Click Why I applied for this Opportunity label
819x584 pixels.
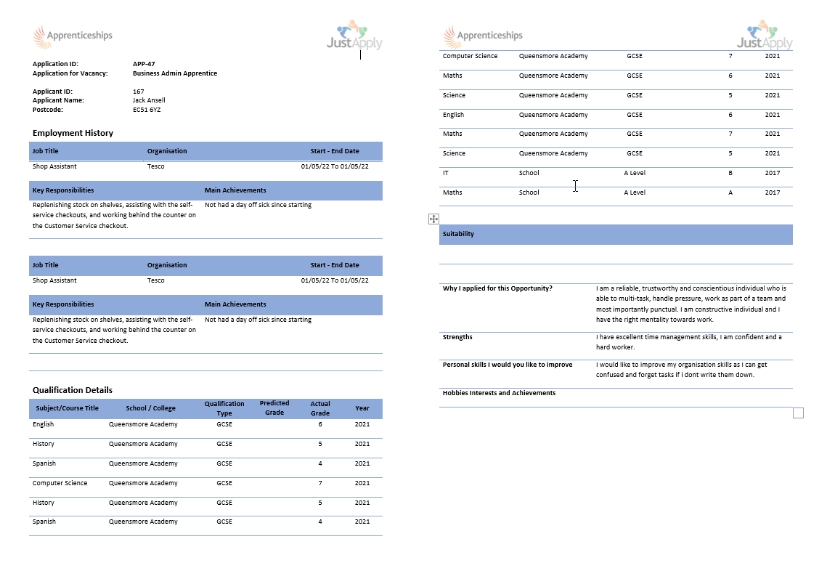pyautogui.click(x=497, y=289)
